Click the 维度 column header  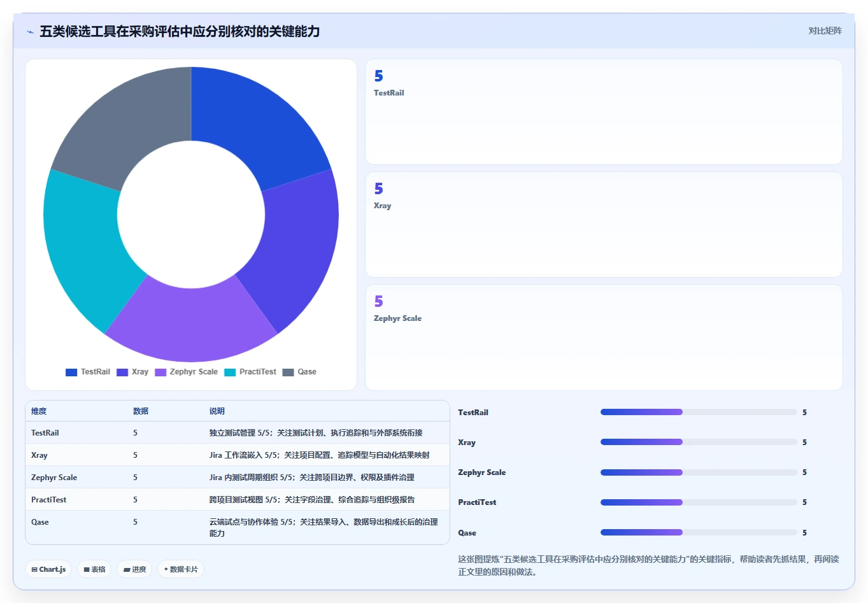(x=39, y=411)
